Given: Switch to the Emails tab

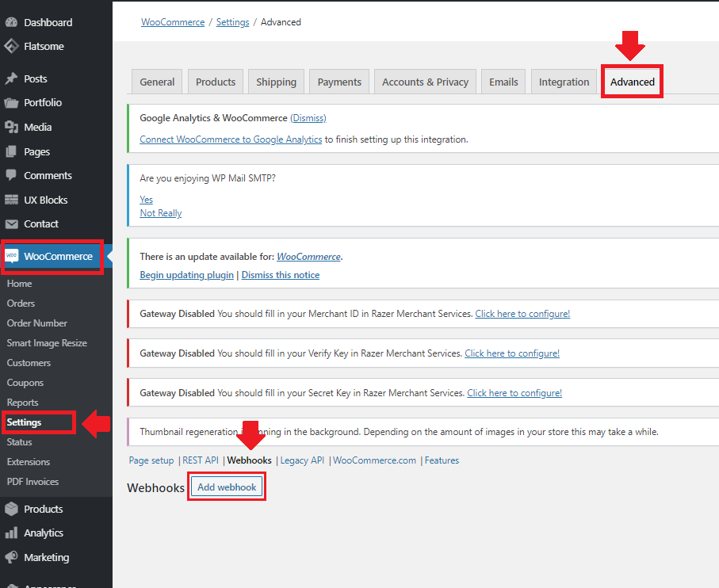Looking at the screenshot, I should pyautogui.click(x=503, y=82).
